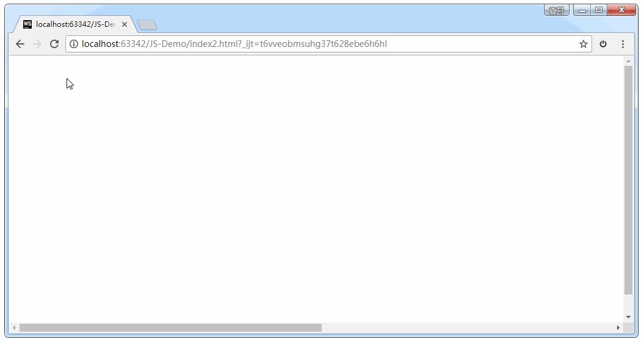Screen dimensions: 644x339
Task: Open the Chrome three-dot menu
Action: tap(623, 44)
